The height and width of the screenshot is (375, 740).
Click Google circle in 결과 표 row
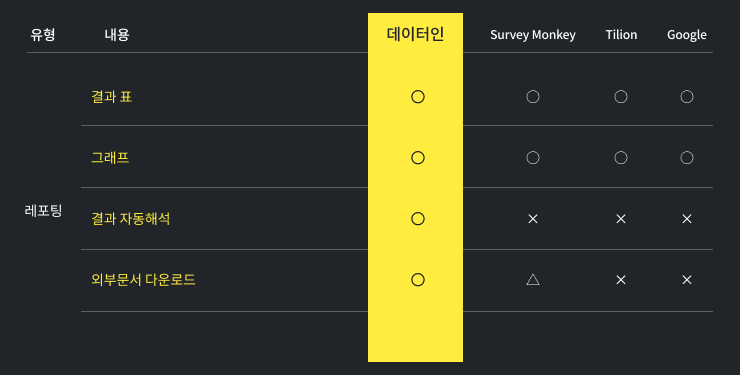pos(687,97)
